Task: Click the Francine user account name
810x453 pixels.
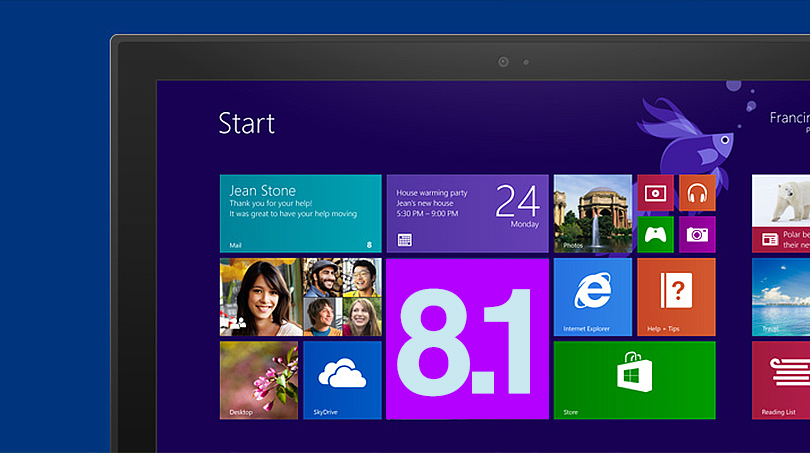Action: point(788,118)
